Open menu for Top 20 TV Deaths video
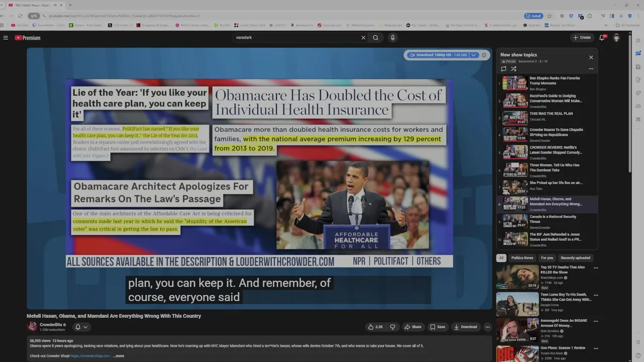The image size is (644, 362). pos(596,268)
